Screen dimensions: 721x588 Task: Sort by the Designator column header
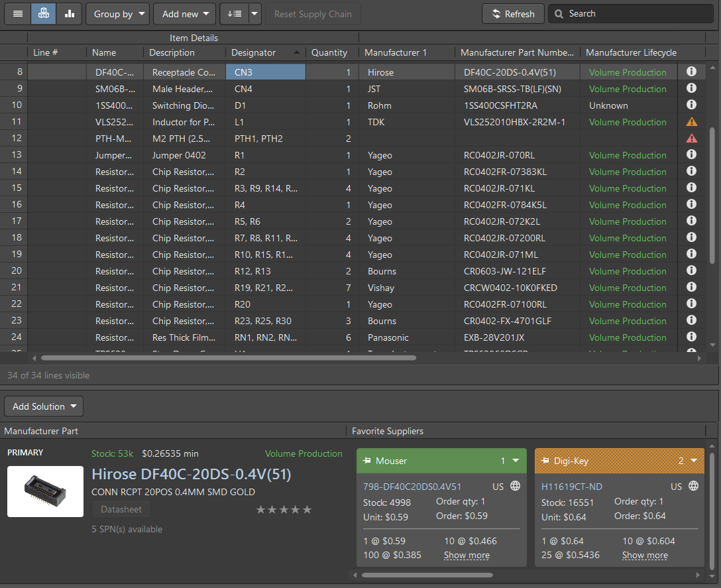tap(254, 52)
